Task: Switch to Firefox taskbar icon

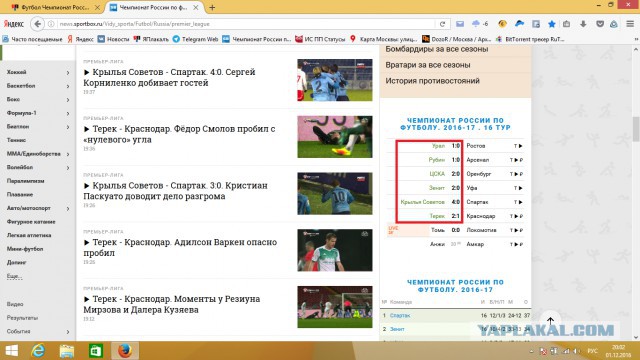Action: 124,351
